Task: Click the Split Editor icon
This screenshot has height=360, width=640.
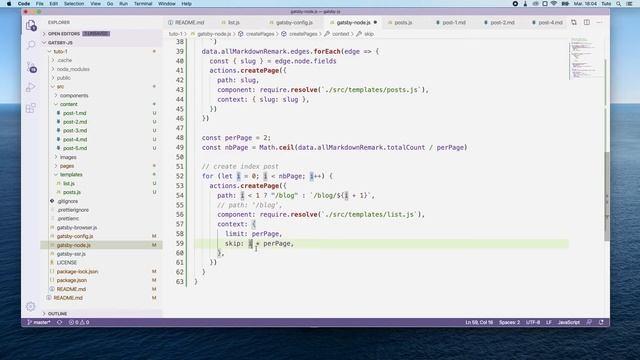Action: coord(587,22)
